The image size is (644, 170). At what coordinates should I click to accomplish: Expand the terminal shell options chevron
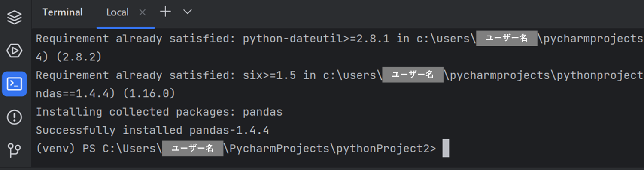[x=188, y=12]
